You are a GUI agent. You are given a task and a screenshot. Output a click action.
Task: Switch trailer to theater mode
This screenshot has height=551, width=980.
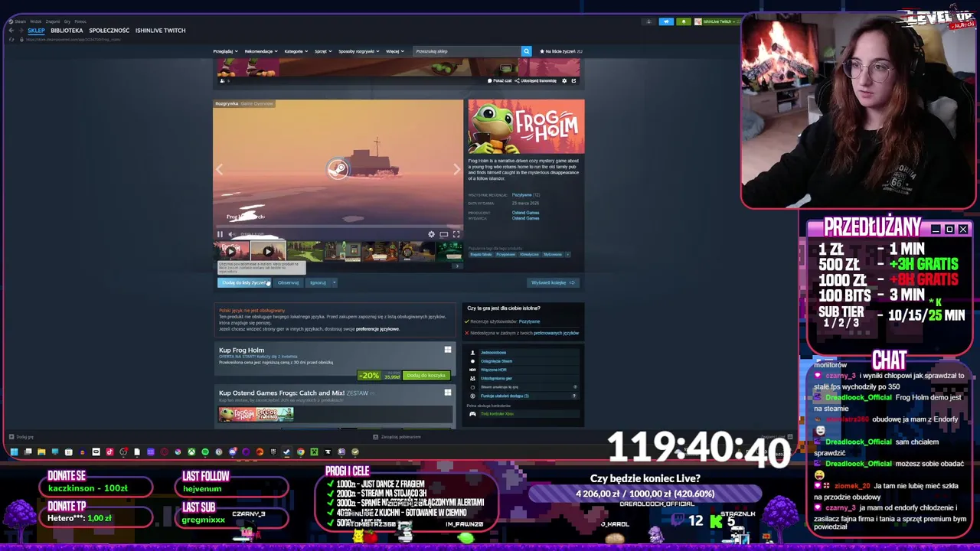(x=443, y=234)
